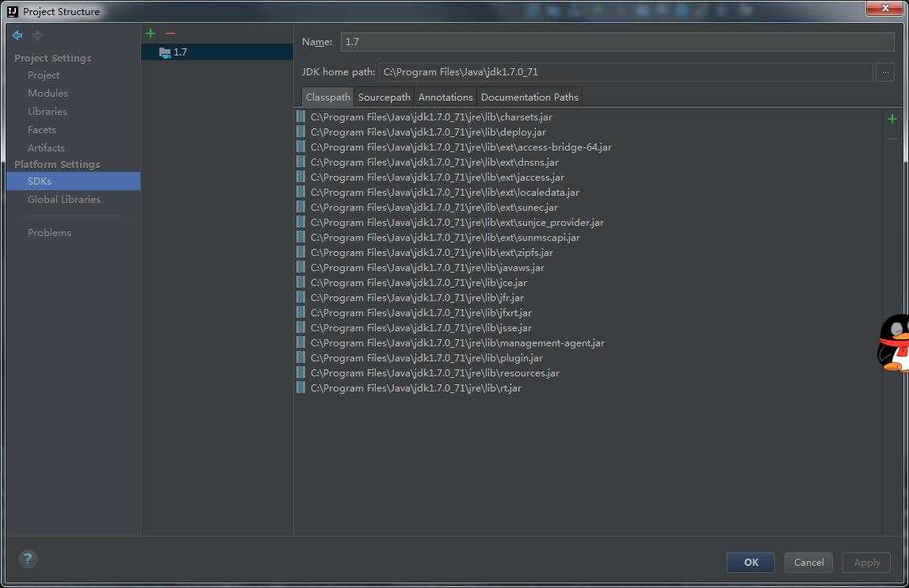Viewport: 909px width, 588px height.
Task: Click the forward navigation arrow
Action: point(37,36)
